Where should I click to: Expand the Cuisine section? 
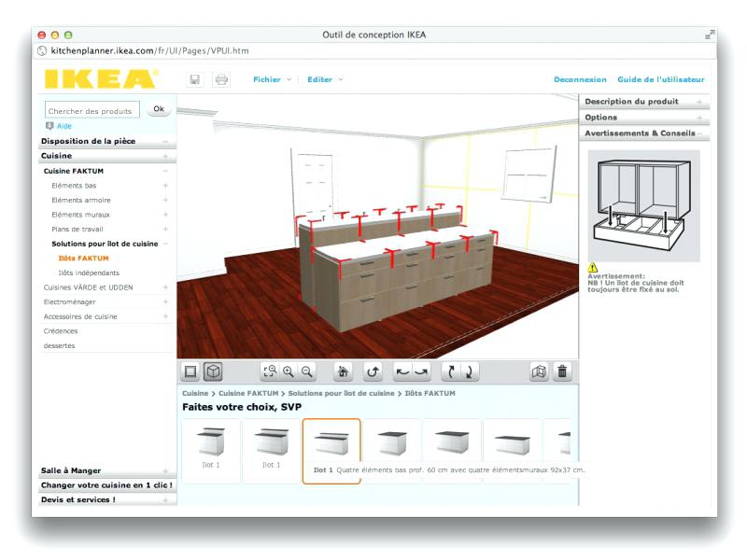(x=165, y=156)
